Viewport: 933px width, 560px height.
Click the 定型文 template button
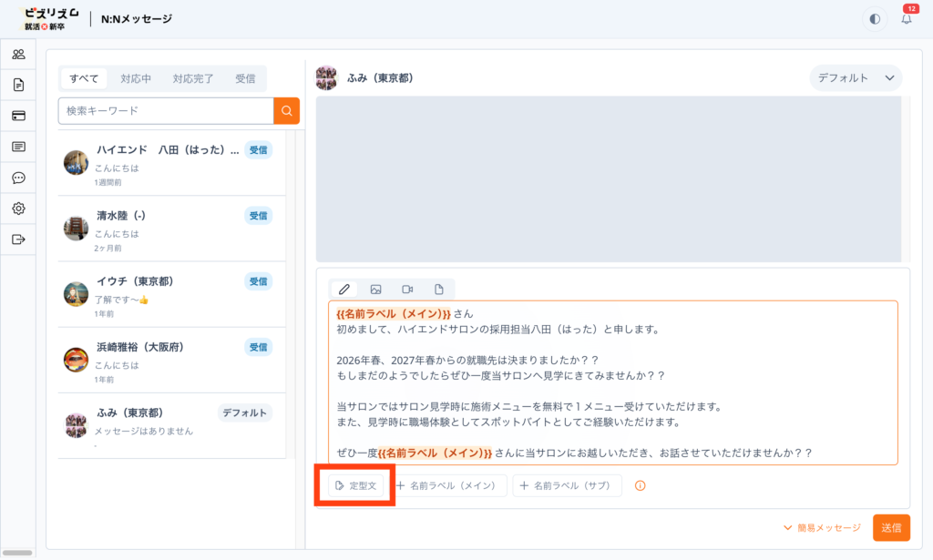point(355,486)
